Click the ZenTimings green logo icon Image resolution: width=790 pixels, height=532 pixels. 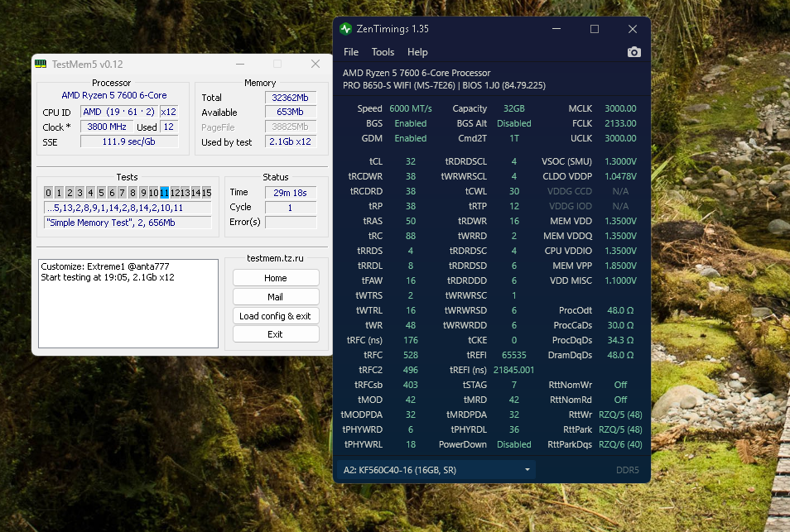point(345,29)
